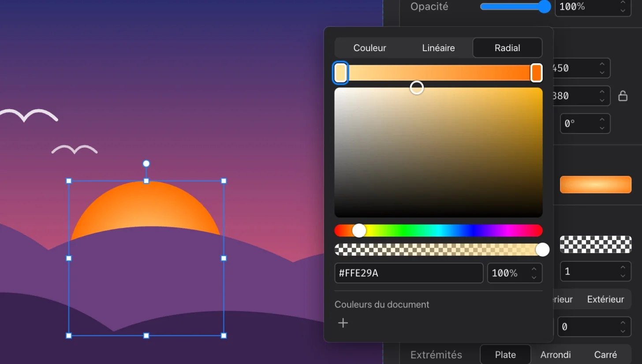Click the rotation handle above the sun

tap(146, 163)
